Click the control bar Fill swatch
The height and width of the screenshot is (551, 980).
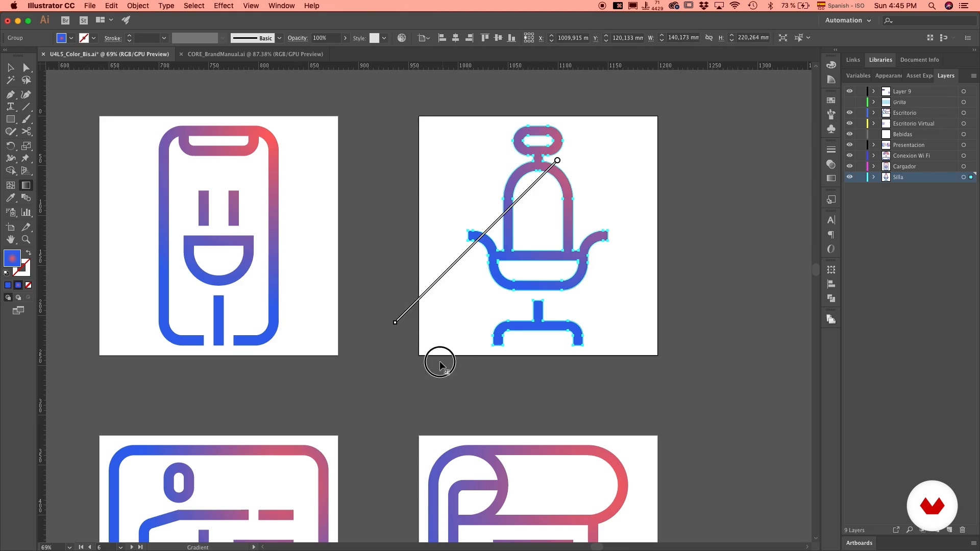[x=61, y=38]
